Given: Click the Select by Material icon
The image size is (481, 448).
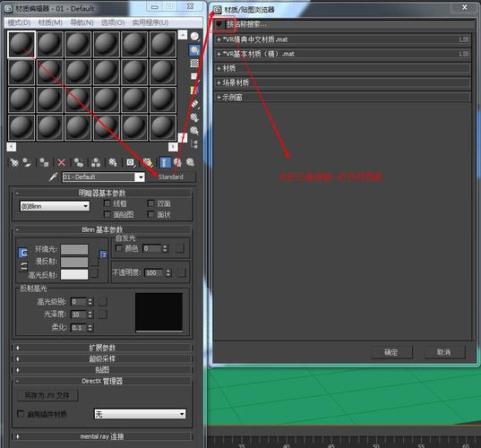Looking at the screenshot, I should pyautogui.click(x=194, y=131).
